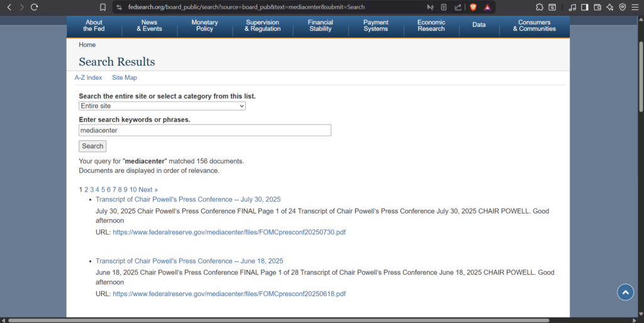Click 'Documents are displayed in order of relevance'

point(149,171)
